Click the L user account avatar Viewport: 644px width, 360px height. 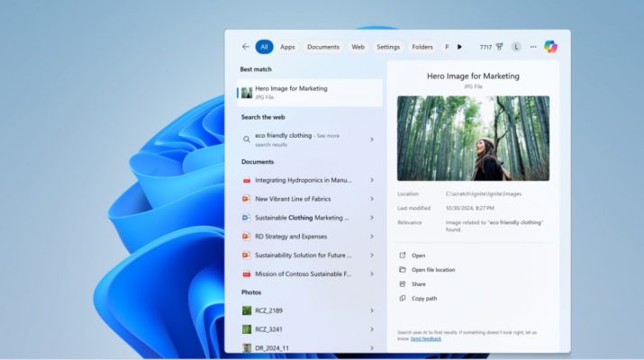click(516, 47)
